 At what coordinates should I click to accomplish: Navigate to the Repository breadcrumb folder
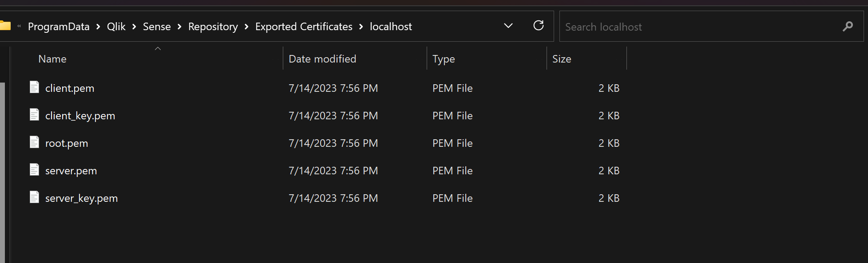pyautogui.click(x=213, y=27)
